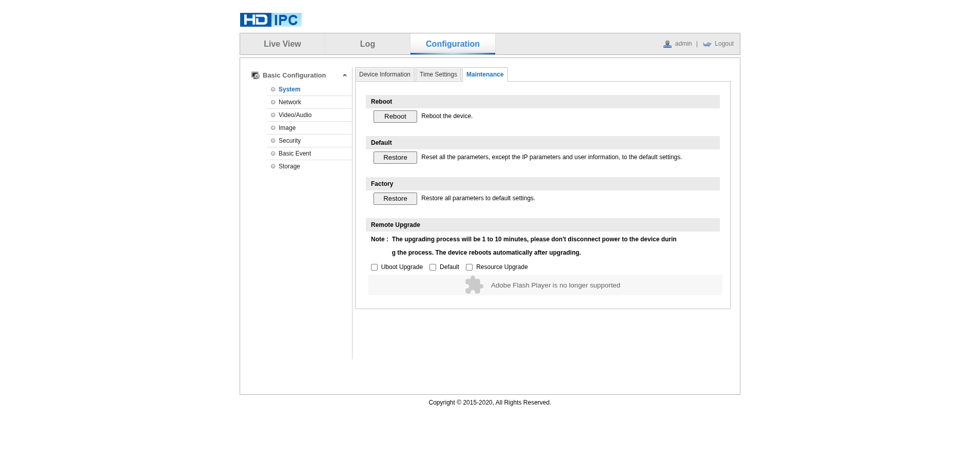This screenshot has height=459, width=980.
Task: Open the Basic Event menu item
Action: [295, 154]
